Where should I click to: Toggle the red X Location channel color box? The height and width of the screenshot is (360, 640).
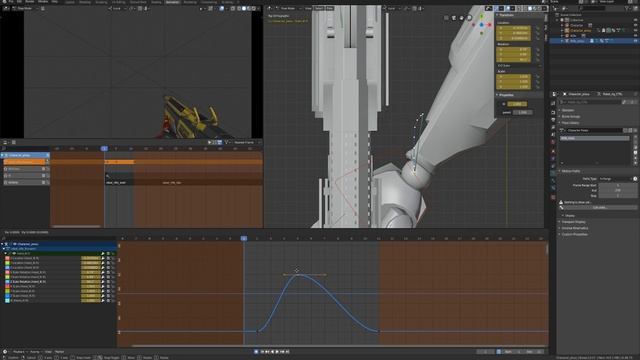pos(7,258)
